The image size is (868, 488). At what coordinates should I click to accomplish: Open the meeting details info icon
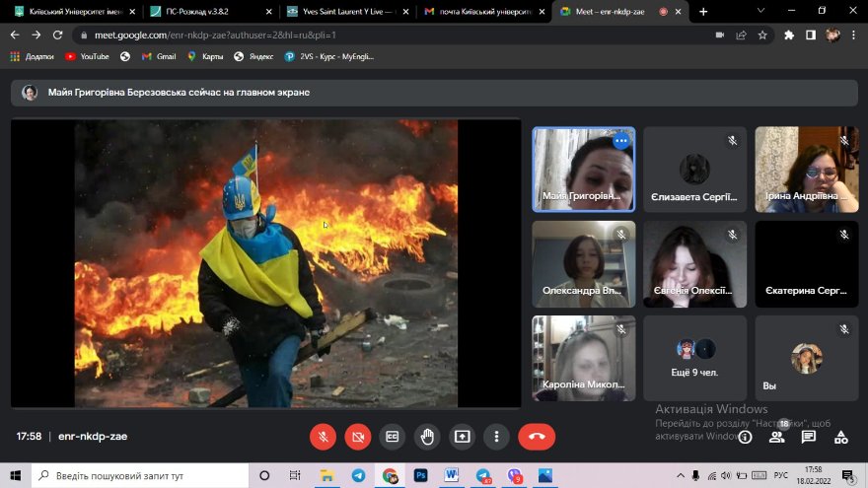coord(745,437)
